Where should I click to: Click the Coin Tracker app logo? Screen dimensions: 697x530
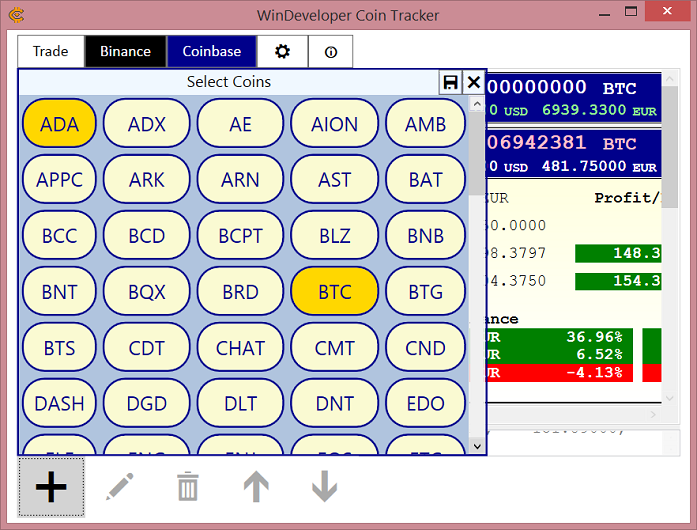(x=16, y=15)
